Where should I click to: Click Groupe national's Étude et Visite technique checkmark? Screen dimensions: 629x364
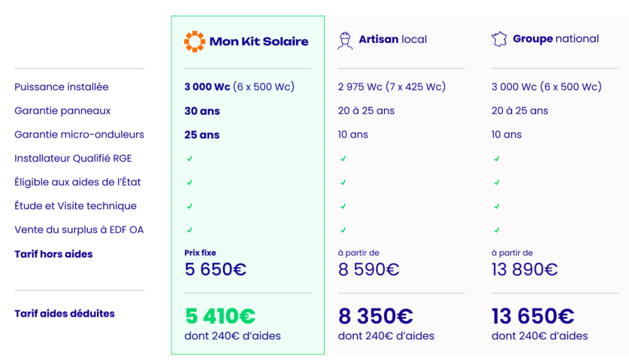tap(496, 206)
